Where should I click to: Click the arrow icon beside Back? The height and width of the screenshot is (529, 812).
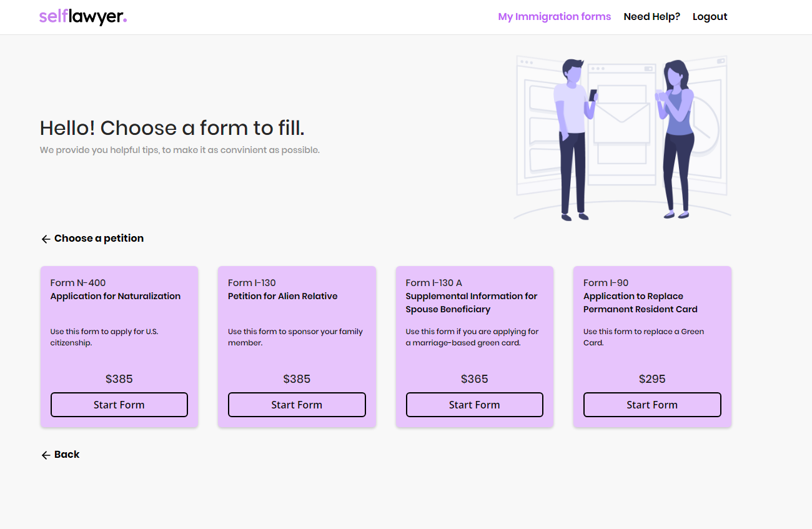[x=46, y=455]
